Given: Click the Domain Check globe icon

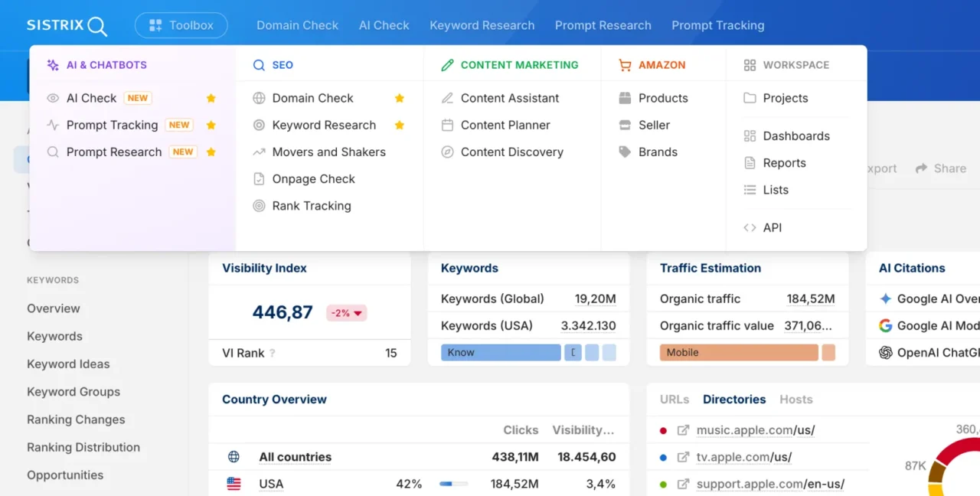Looking at the screenshot, I should (259, 98).
